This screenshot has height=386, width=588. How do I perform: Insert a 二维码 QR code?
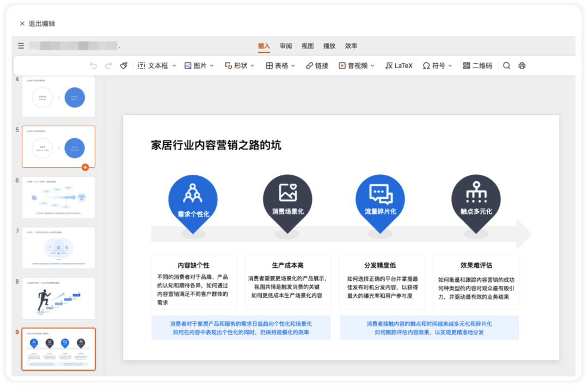tap(477, 66)
